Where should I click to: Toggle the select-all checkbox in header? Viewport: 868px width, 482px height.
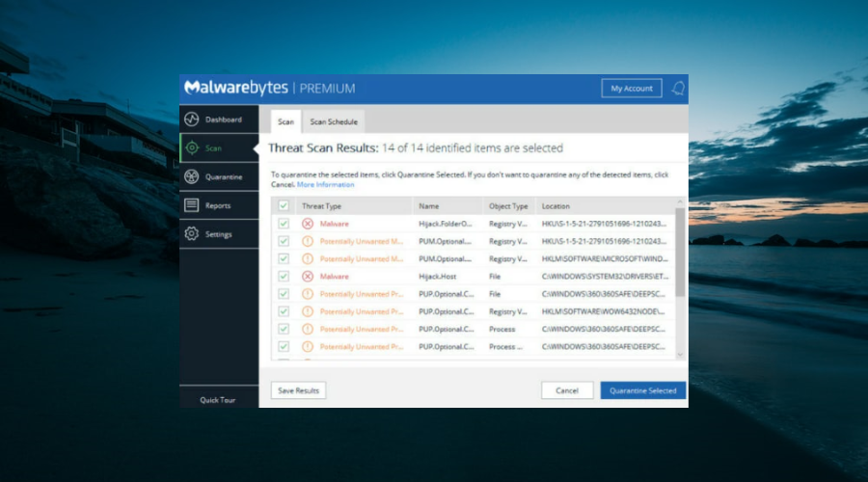(284, 206)
